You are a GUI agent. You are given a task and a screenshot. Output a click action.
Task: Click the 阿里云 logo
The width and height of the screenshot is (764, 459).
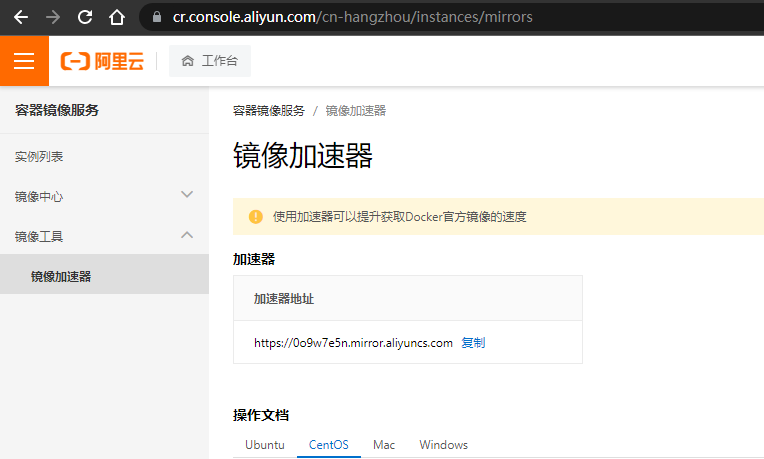click(102, 61)
